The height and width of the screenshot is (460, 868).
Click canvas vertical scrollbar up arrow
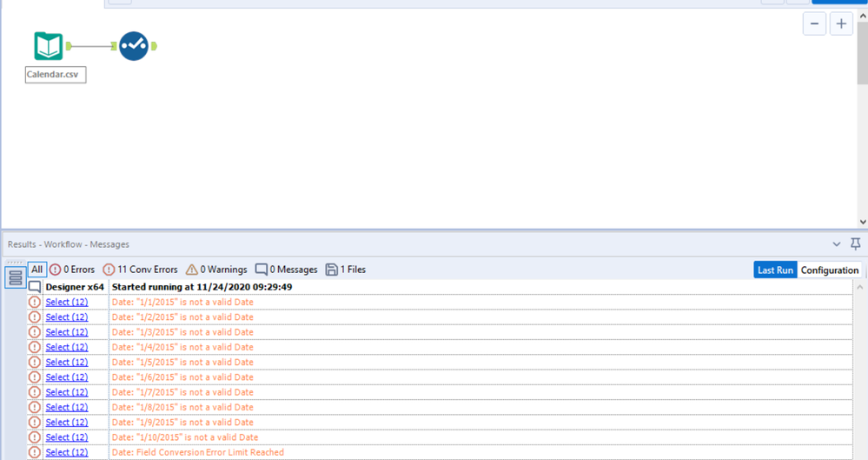point(863,17)
